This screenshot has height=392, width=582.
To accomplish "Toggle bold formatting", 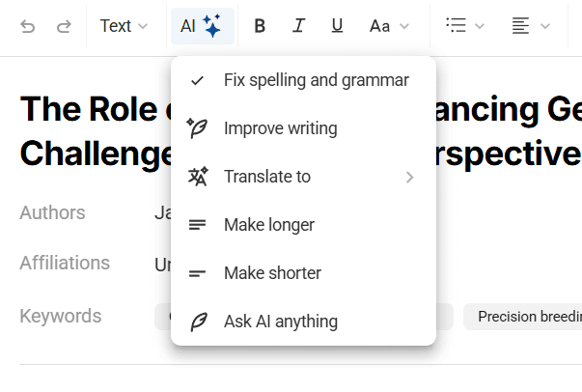I will (260, 26).
